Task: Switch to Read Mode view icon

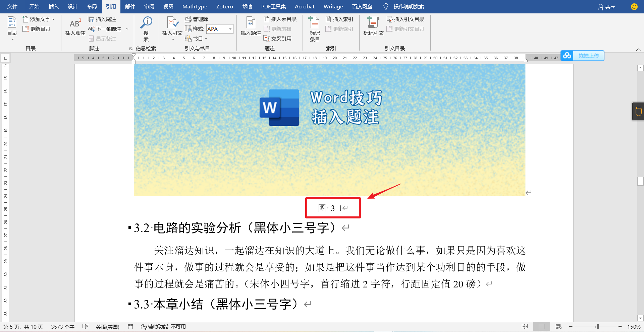Action: (x=525, y=327)
